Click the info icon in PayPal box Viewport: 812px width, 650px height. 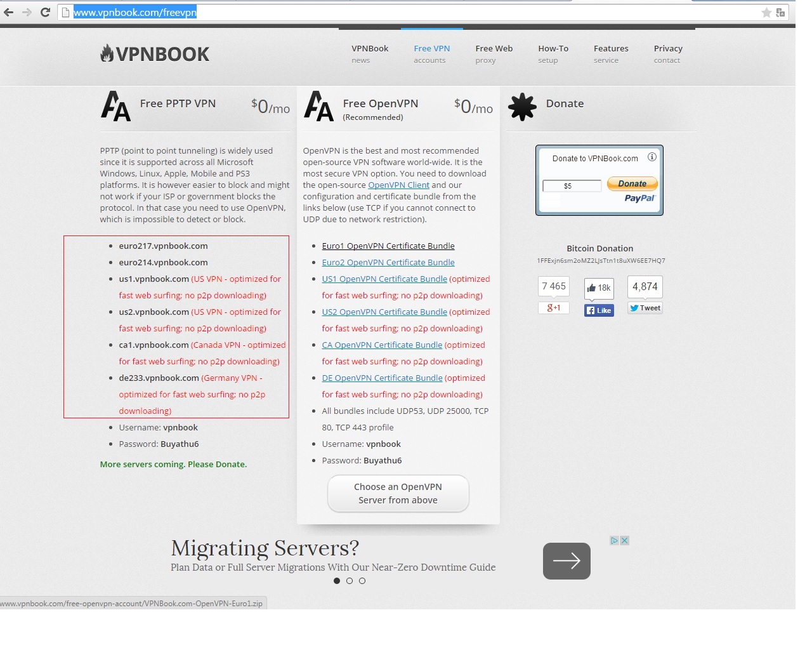[652, 157]
